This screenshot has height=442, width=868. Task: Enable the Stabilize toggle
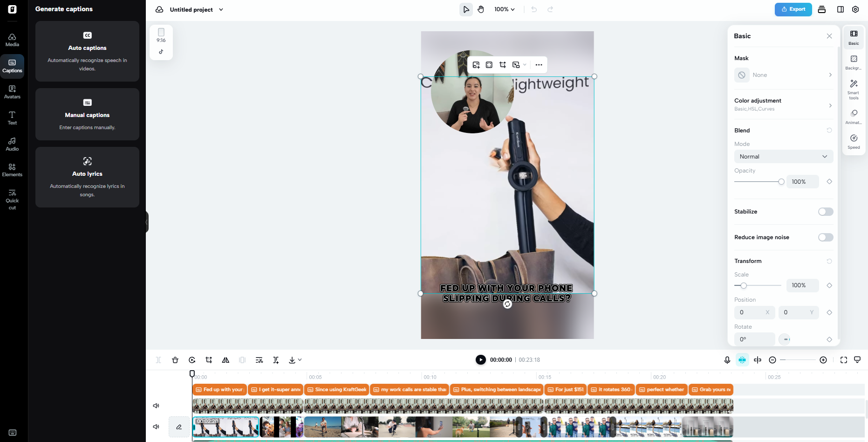click(825, 211)
